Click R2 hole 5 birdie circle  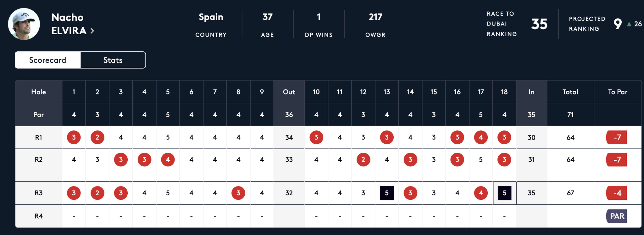coord(168,160)
